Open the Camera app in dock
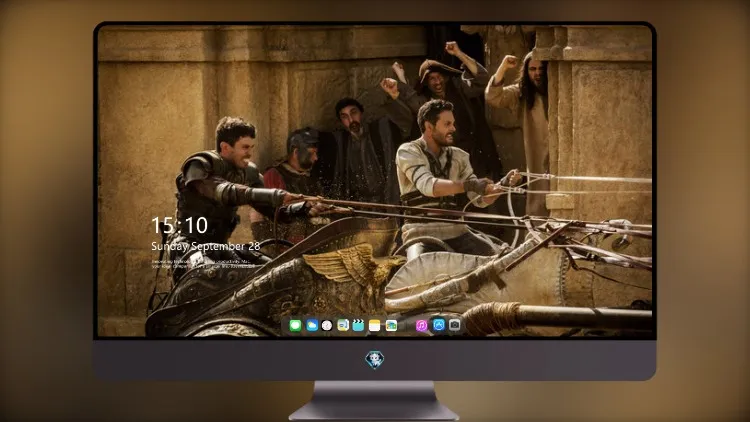This screenshot has width=750, height=422. click(455, 325)
